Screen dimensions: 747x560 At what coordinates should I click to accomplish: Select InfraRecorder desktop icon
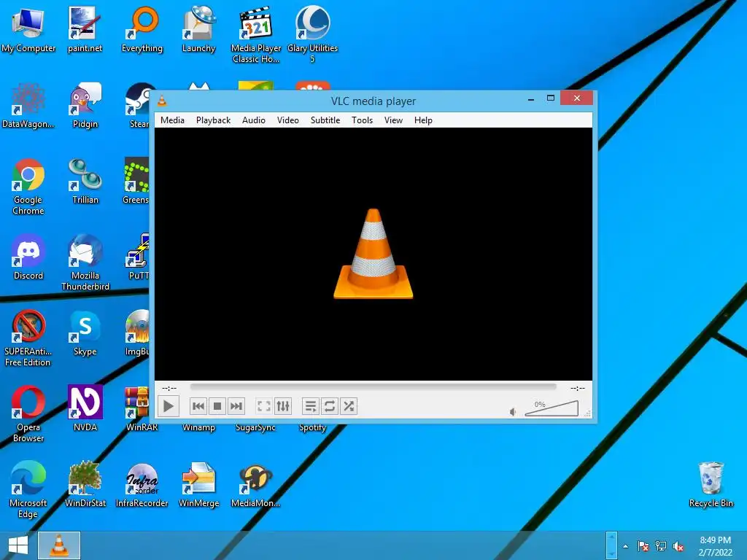[x=142, y=484]
